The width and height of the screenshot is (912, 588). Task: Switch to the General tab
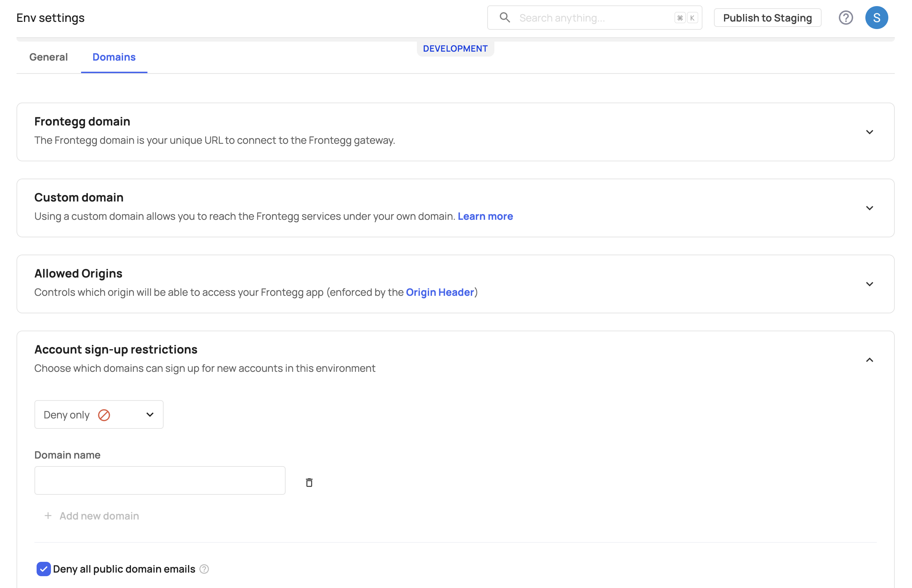(x=48, y=57)
